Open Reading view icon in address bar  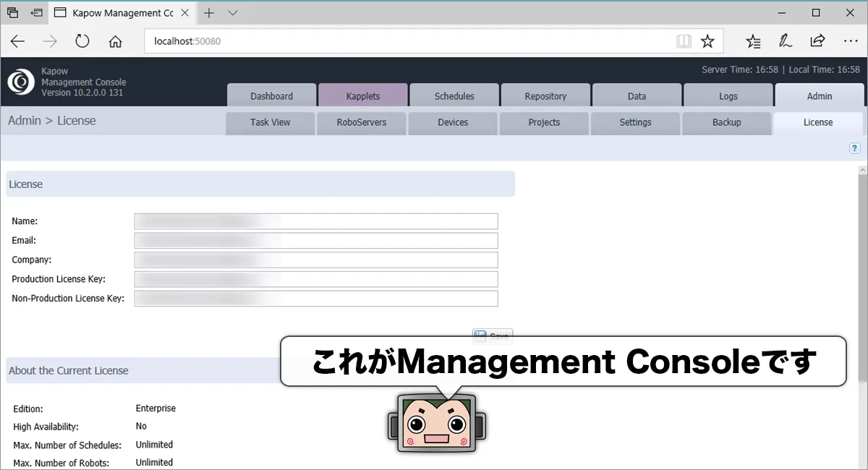(684, 41)
